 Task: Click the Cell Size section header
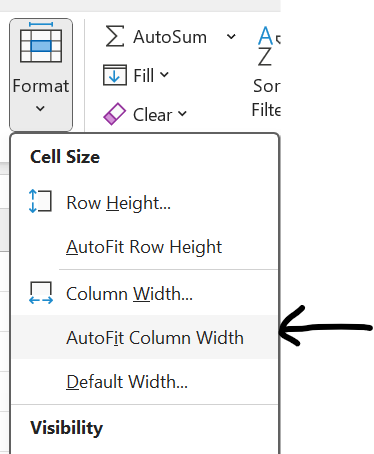coord(65,157)
